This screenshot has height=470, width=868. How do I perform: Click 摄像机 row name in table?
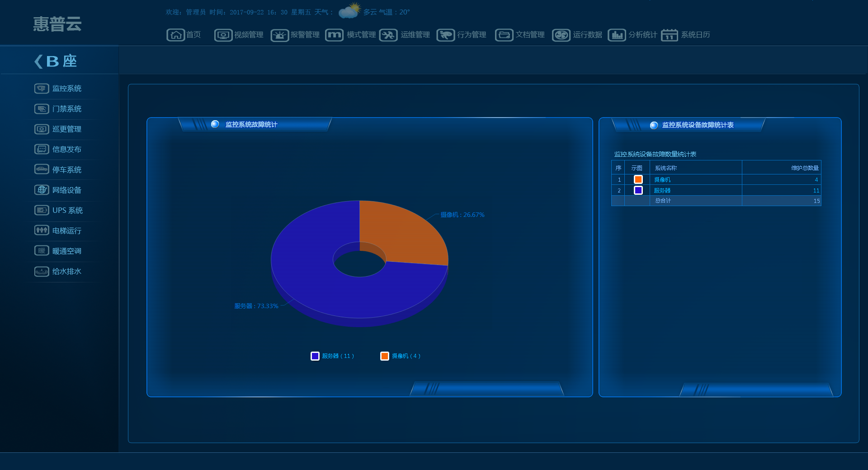pyautogui.click(x=662, y=179)
